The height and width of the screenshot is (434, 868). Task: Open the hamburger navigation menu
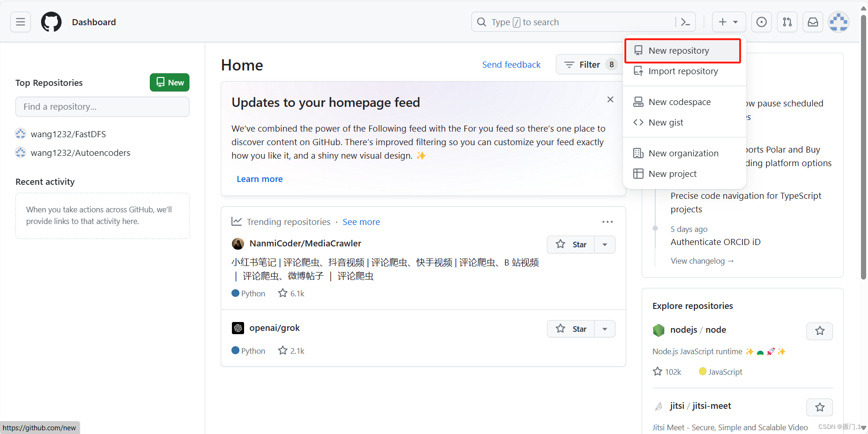pyautogui.click(x=21, y=22)
